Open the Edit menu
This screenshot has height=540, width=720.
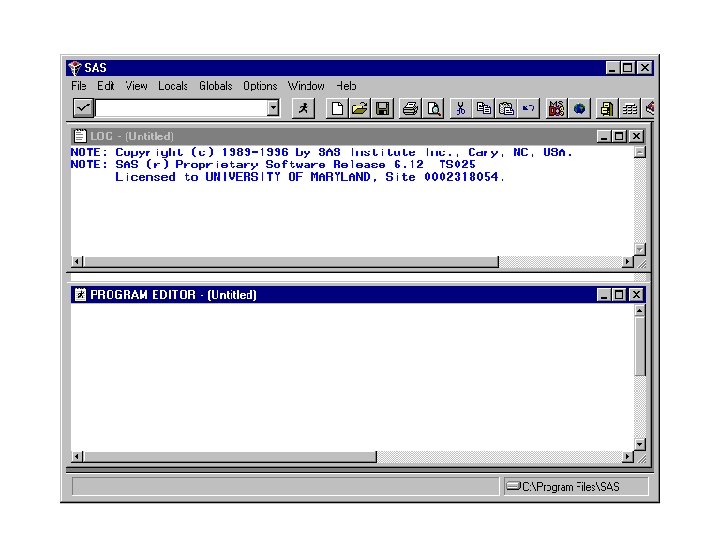pyautogui.click(x=106, y=86)
